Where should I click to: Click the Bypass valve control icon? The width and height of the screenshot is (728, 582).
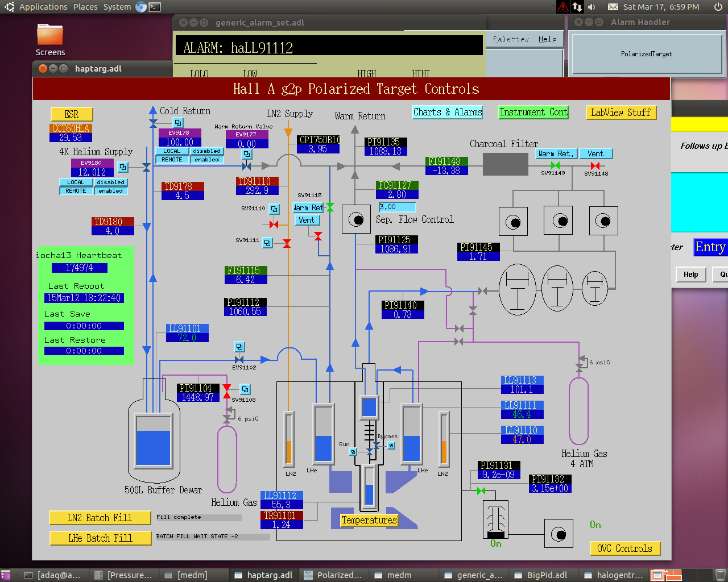coord(391,446)
